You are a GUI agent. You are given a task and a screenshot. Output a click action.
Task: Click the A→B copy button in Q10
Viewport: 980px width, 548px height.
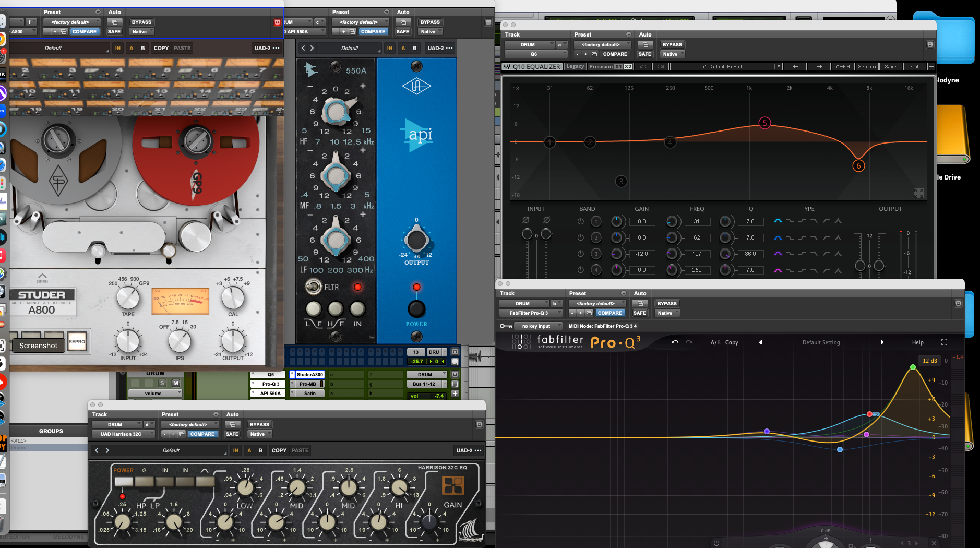[843, 67]
